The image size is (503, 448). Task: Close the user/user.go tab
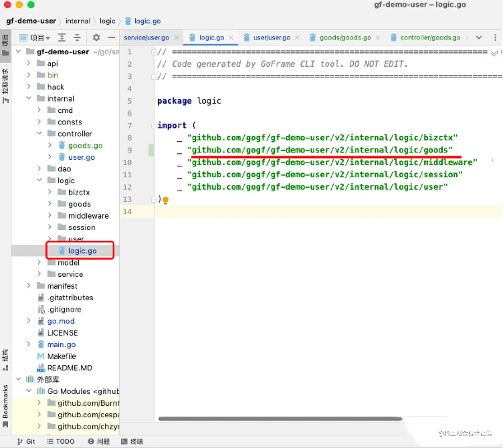(297, 38)
